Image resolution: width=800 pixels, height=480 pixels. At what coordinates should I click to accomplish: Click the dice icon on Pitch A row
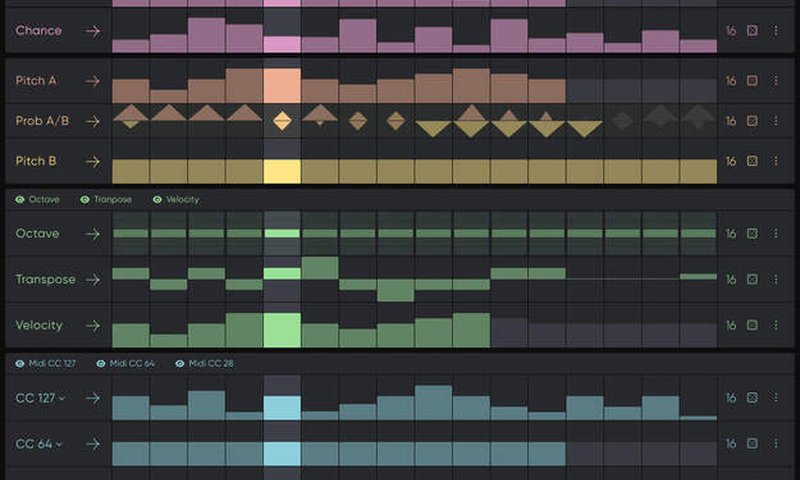point(753,81)
